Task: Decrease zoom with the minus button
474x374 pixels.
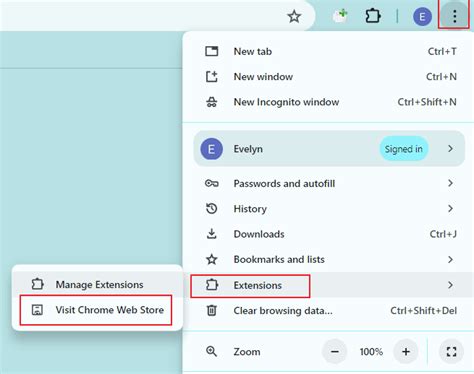Action: [x=335, y=352]
